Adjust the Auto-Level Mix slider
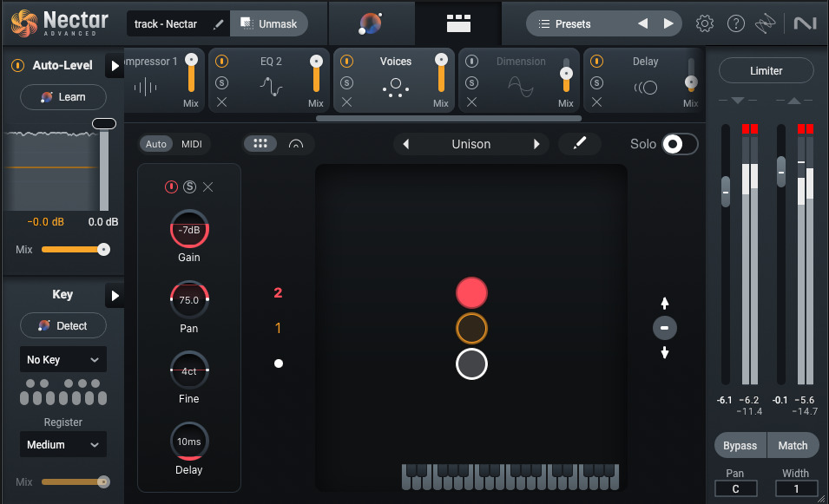Image resolution: width=829 pixels, height=504 pixels. [76, 249]
